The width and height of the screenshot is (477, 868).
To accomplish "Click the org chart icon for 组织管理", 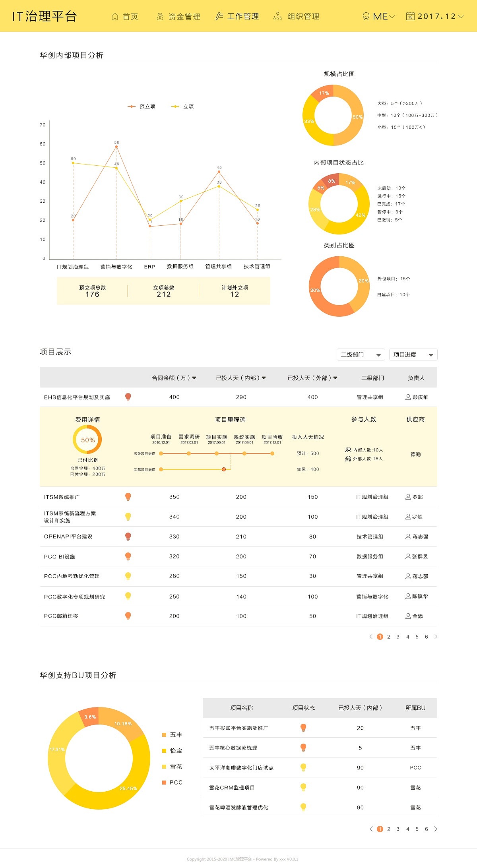I will pos(277,16).
